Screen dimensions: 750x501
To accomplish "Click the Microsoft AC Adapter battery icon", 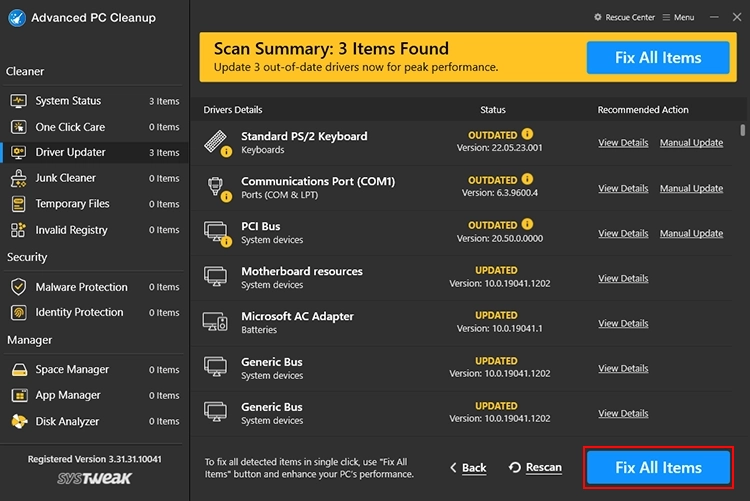I will click(x=216, y=322).
